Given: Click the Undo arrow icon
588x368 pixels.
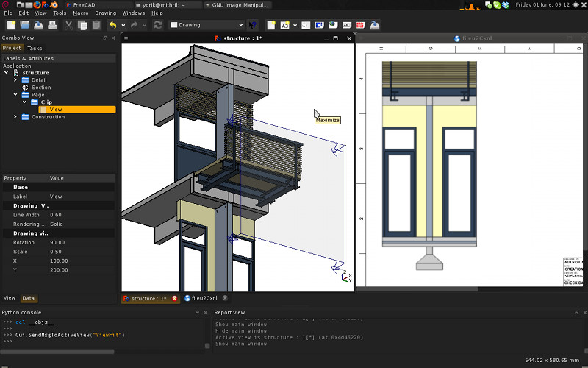Looking at the screenshot, I should point(112,25).
